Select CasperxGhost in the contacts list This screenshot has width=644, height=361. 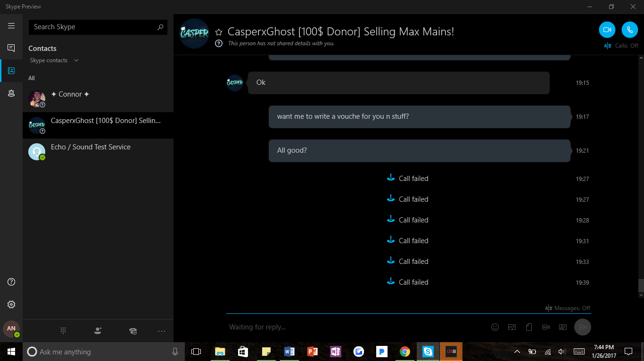[98, 125]
